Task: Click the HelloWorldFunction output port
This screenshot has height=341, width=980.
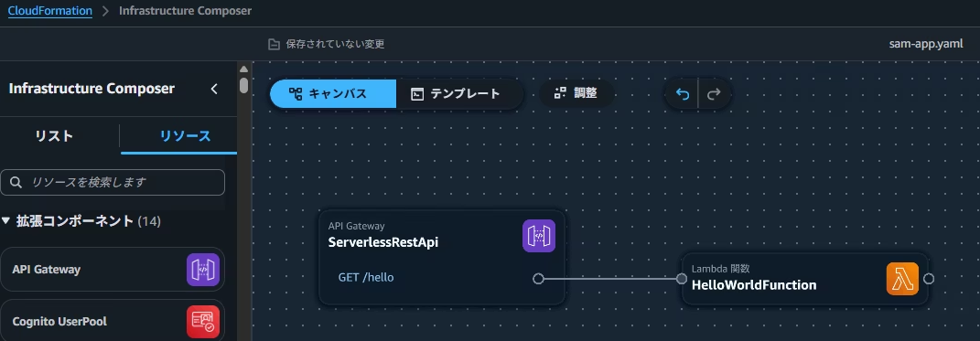Action: tap(929, 279)
